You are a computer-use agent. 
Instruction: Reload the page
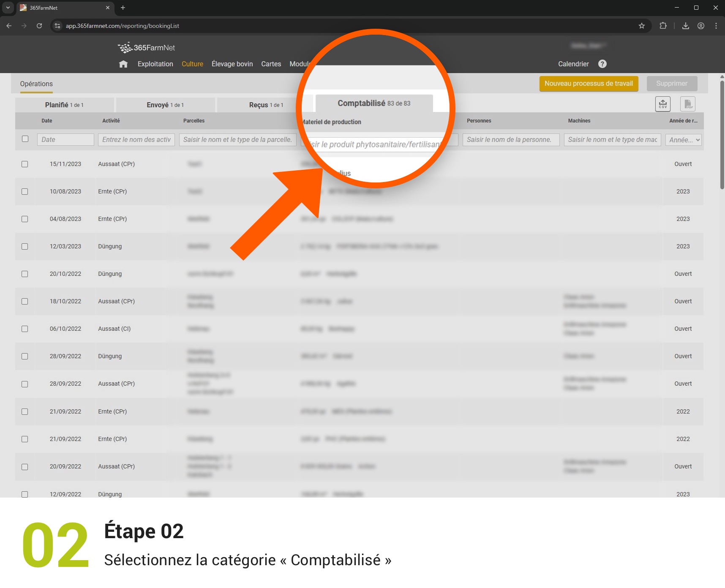pyautogui.click(x=39, y=26)
